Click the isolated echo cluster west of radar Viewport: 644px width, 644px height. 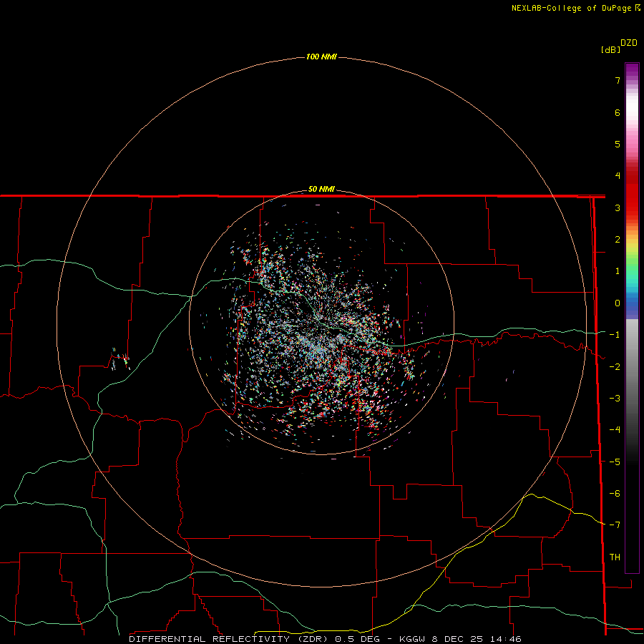coord(120,359)
